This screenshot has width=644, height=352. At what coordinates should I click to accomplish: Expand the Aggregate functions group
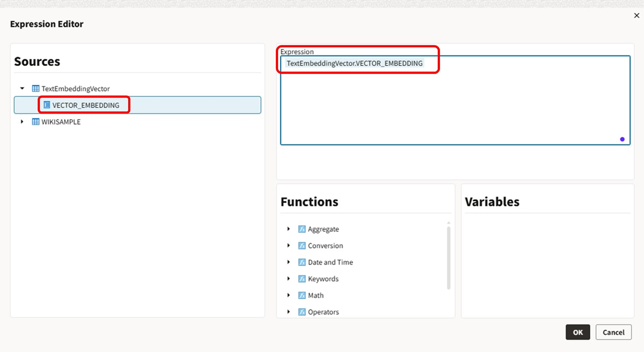click(288, 229)
